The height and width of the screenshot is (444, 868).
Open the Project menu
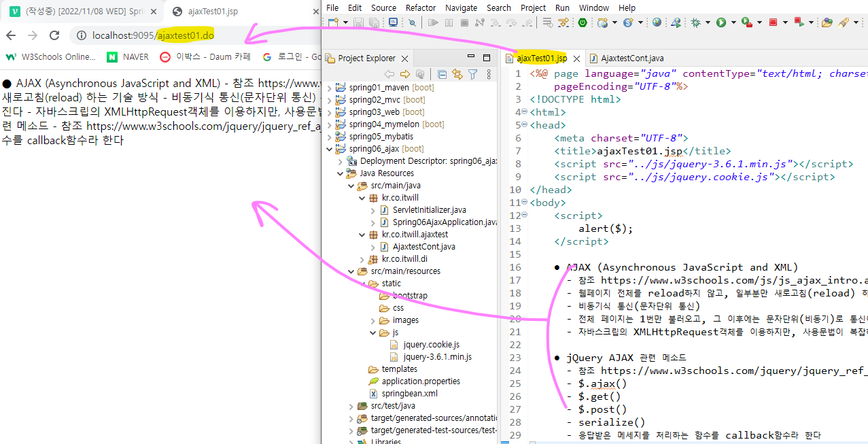(x=533, y=7)
